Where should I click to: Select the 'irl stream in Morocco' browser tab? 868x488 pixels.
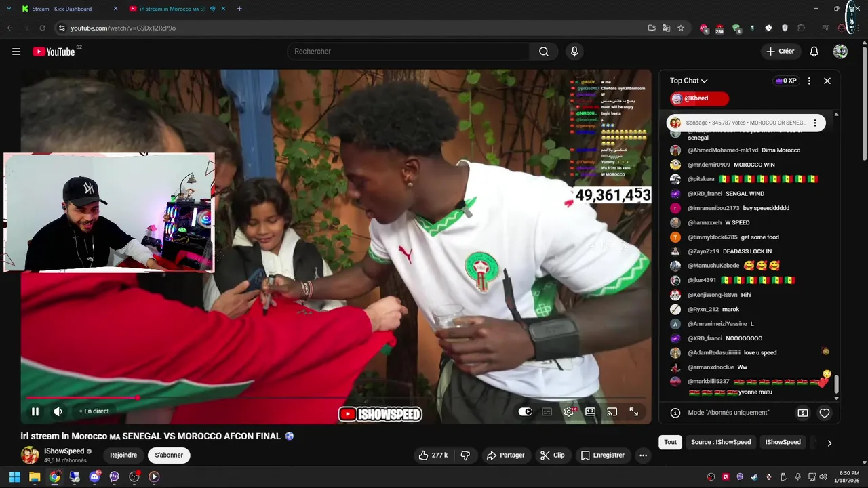tap(172, 9)
